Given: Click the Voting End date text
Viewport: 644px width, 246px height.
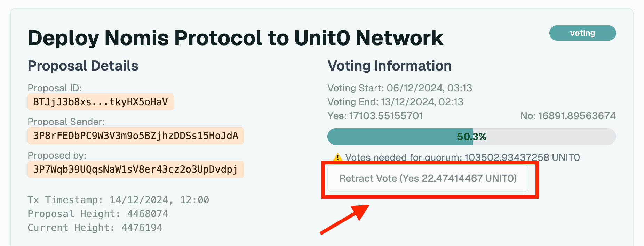Looking at the screenshot, I should [x=396, y=102].
